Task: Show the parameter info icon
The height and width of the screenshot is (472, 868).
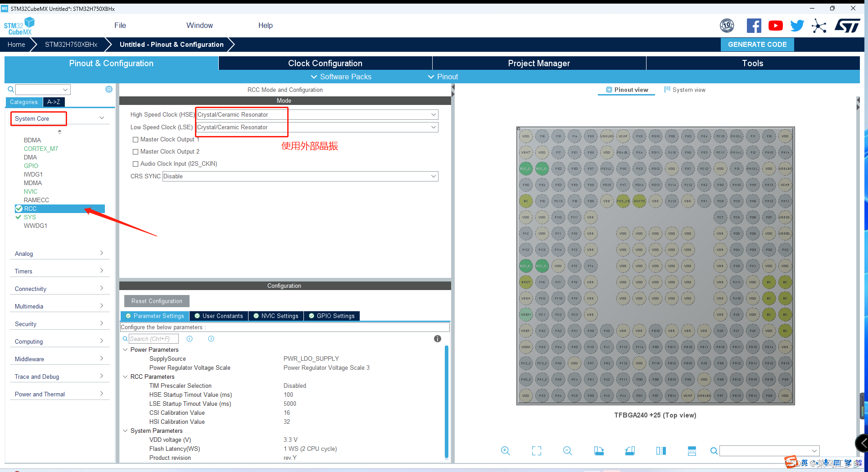Action: click(438, 339)
